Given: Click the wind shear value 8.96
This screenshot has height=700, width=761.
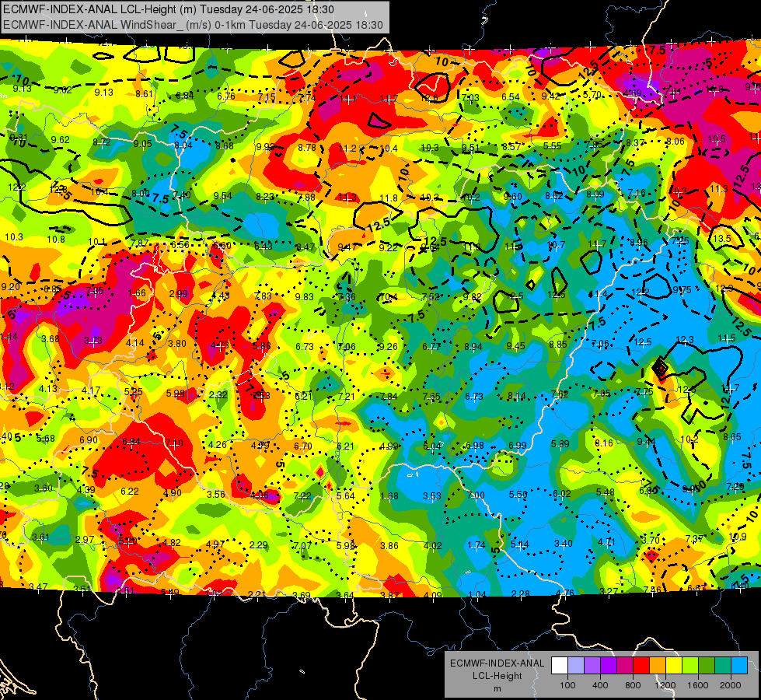Looking at the screenshot, I should [639, 243].
